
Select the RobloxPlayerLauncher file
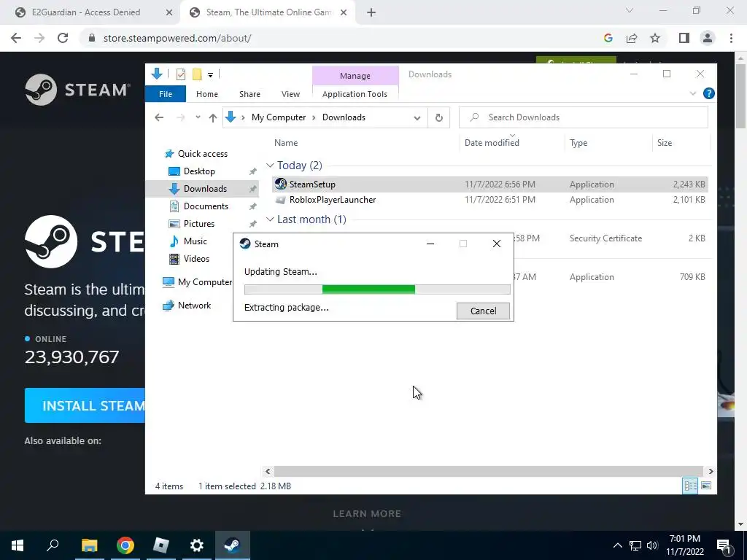point(489,200)
